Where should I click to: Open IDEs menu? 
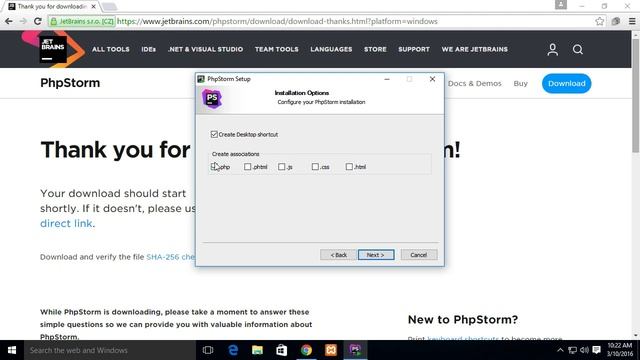[x=149, y=49]
